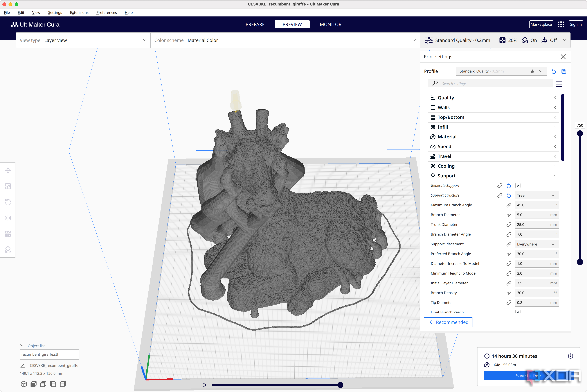
Task: Expand the Quality settings category
Action: 493,98
